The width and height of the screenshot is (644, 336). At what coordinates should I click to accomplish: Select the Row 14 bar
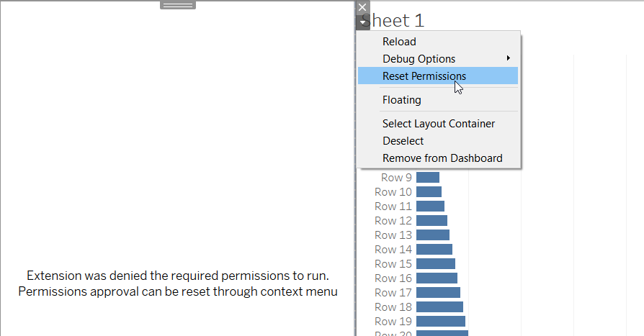coord(434,250)
